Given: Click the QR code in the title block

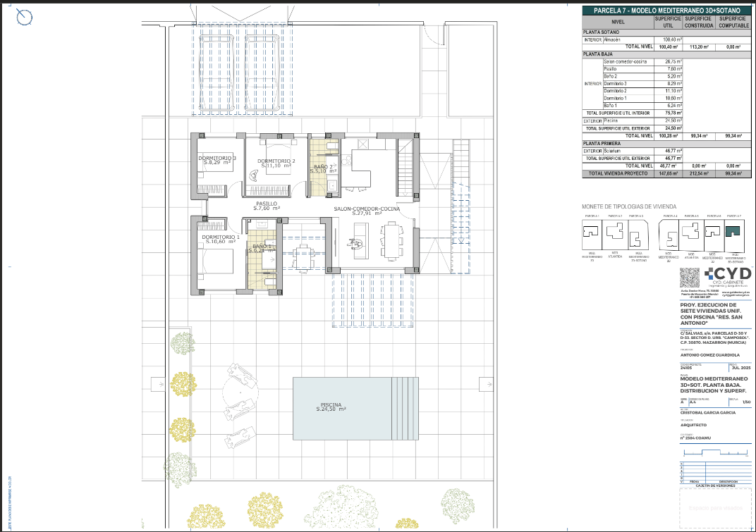Looking at the screenshot, I should (690, 278).
